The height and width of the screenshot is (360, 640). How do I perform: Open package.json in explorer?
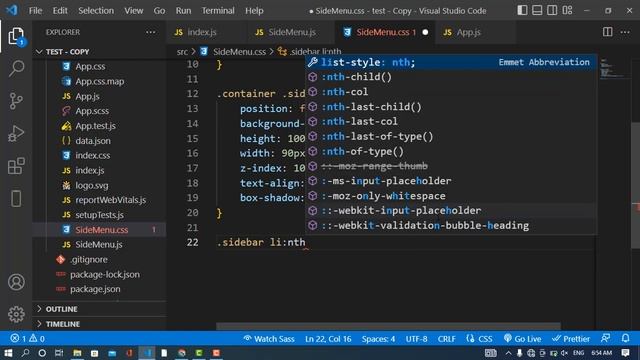[95, 289]
